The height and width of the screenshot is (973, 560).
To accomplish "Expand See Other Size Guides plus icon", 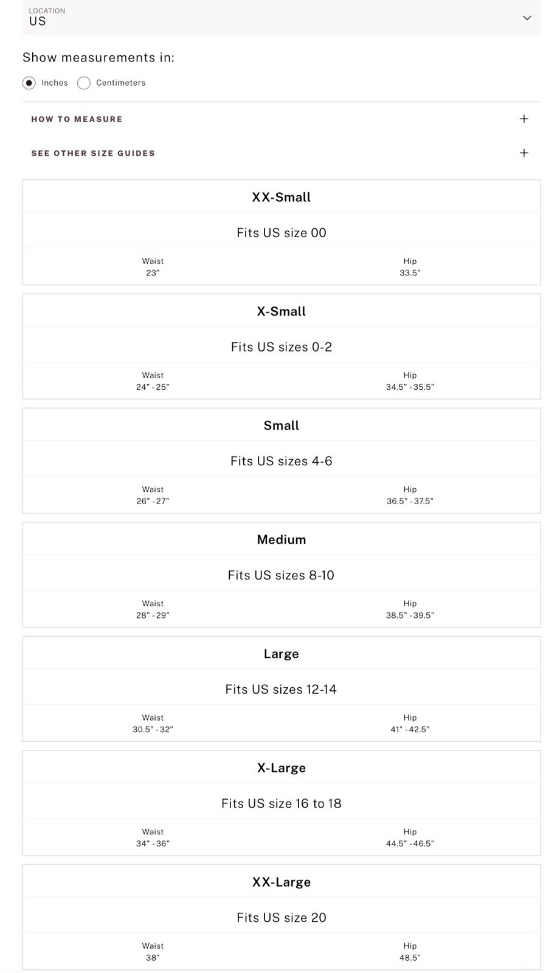I will (x=524, y=153).
